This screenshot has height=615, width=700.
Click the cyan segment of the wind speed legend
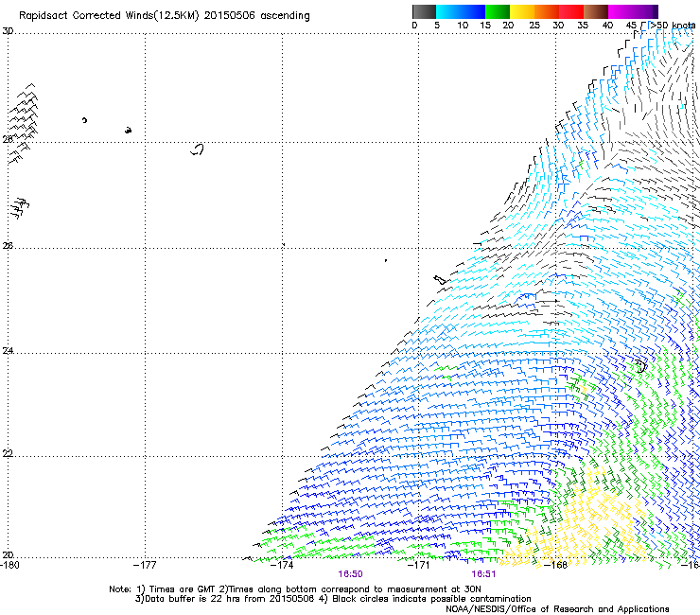pyautogui.click(x=448, y=11)
